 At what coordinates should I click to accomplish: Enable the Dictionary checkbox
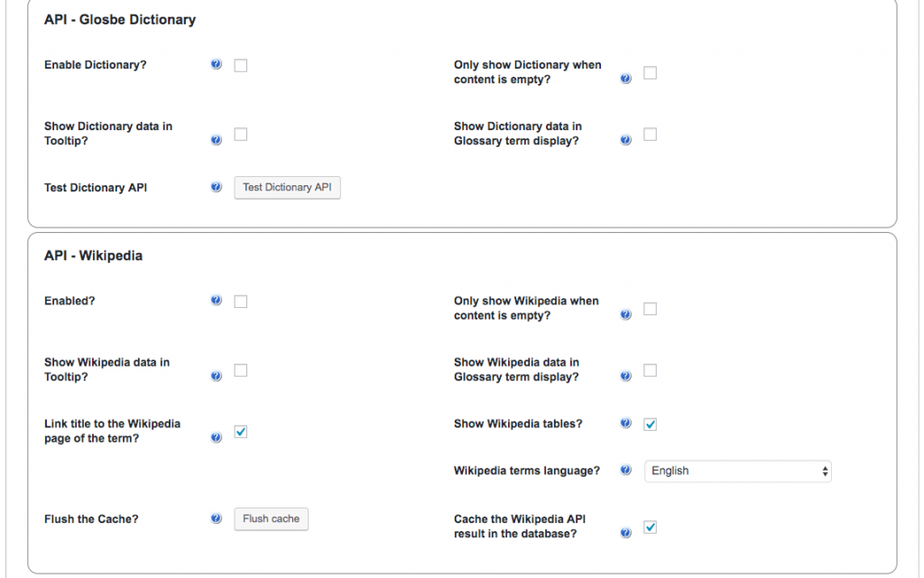pyautogui.click(x=240, y=64)
